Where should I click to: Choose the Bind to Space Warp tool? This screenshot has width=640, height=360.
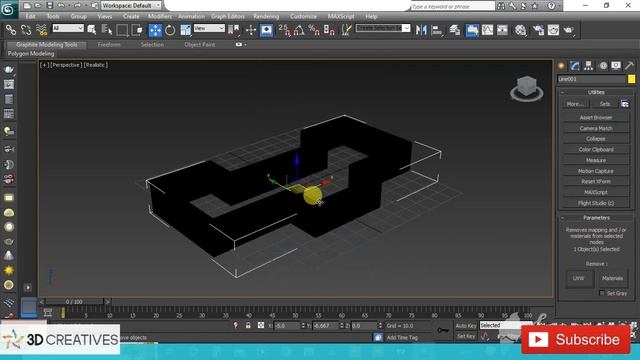coord(41,30)
